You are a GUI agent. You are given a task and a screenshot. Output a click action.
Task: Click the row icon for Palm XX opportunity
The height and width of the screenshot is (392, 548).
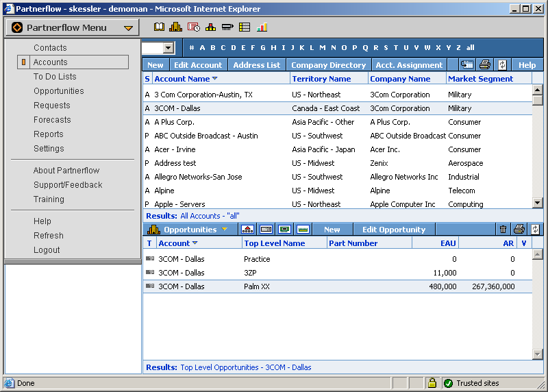150,286
